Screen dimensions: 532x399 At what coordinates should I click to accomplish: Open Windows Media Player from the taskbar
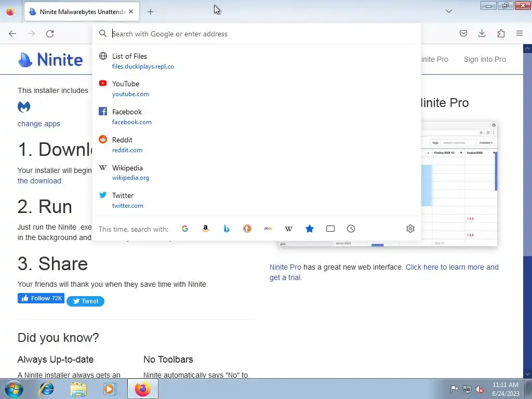(x=110, y=389)
